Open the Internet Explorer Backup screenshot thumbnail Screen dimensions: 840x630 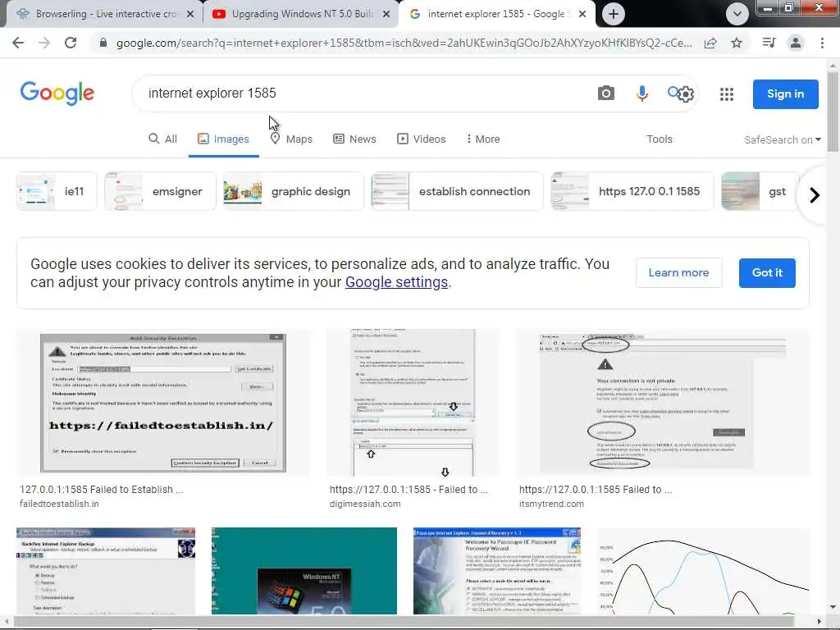point(106,571)
